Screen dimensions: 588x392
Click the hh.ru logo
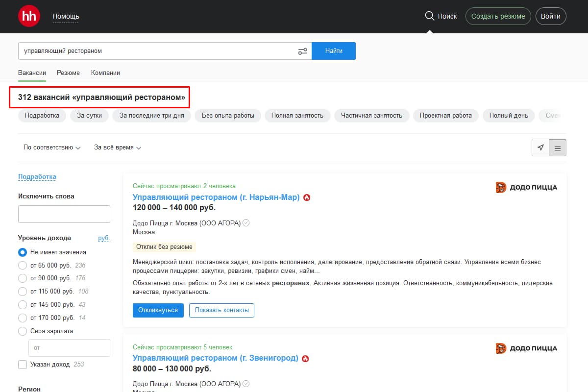click(x=29, y=16)
